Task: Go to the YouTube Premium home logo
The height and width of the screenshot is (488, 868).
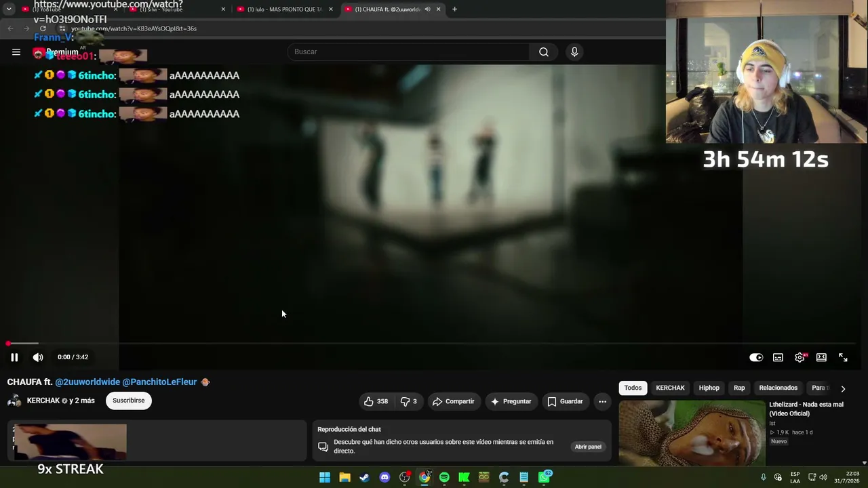Action: [x=56, y=53]
